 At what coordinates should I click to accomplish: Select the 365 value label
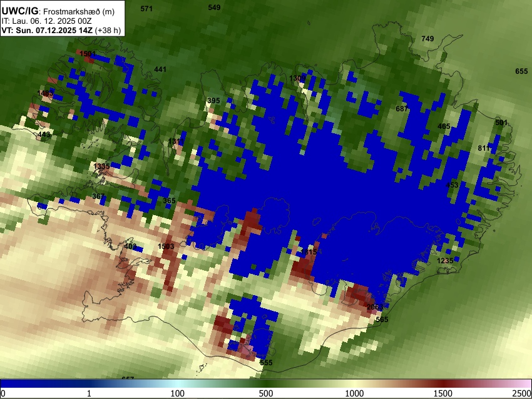169,201
